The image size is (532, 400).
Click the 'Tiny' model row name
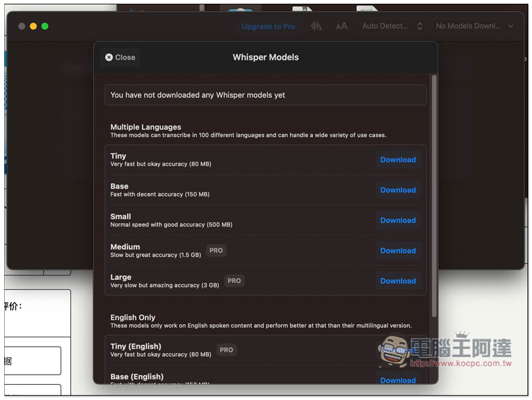(x=118, y=156)
